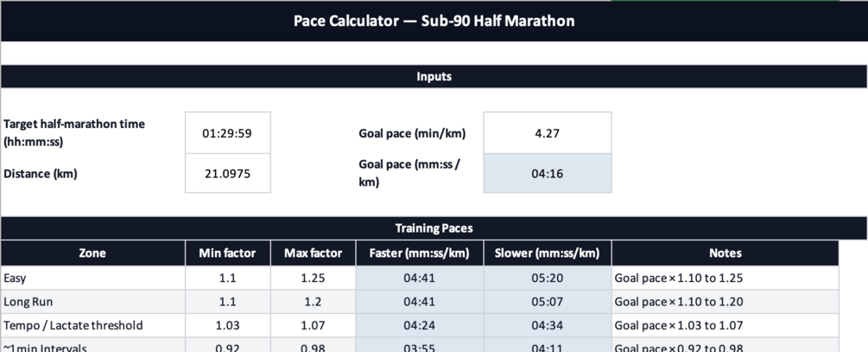868x352 pixels.
Task: Select the Zone column header
Action: tap(92, 253)
